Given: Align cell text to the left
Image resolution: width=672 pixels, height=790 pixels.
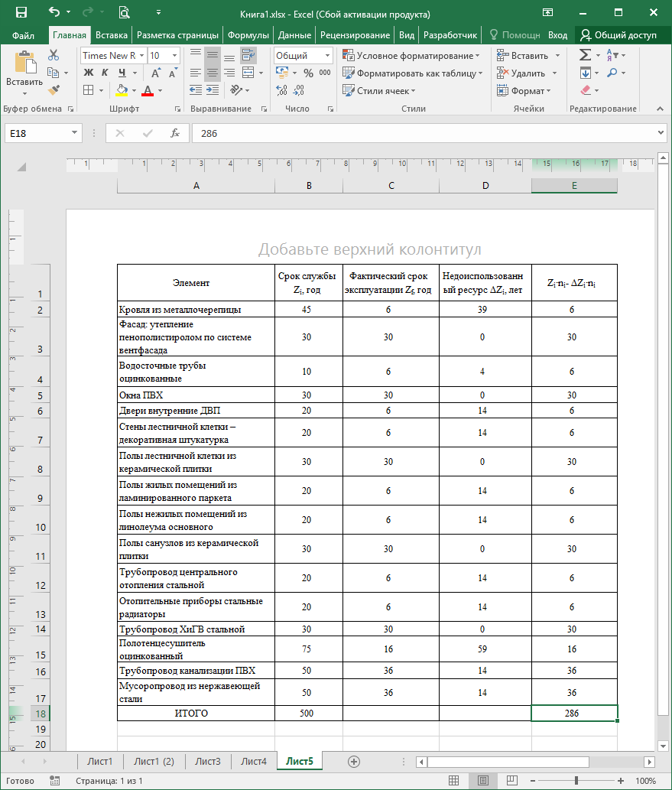Looking at the screenshot, I should (196, 73).
